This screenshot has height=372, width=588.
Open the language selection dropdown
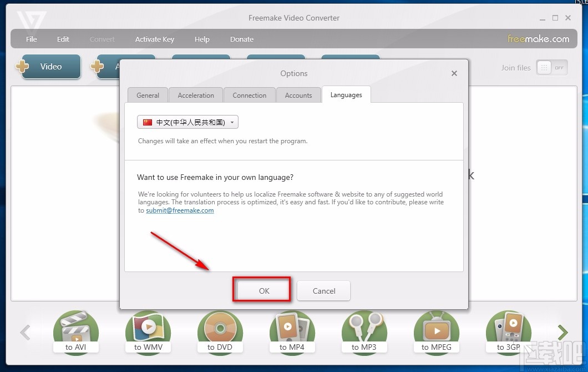[x=187, y=122]
